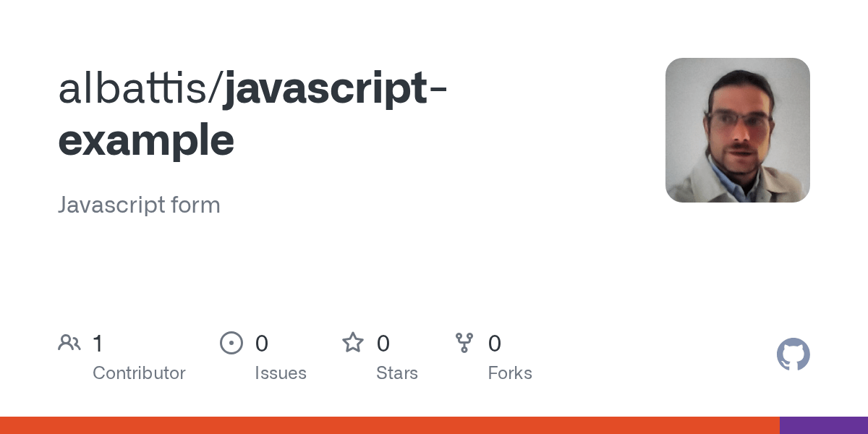Image resolution: width=868 pixels, height=434 pixels.
Task: Click the fork icon
Action: pyautogui.click(x=464, y=343)
